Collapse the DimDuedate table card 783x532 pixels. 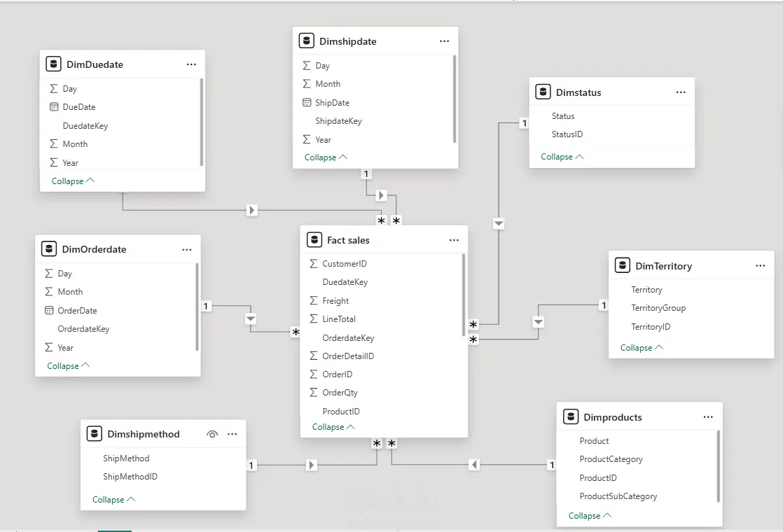[73, 181]
